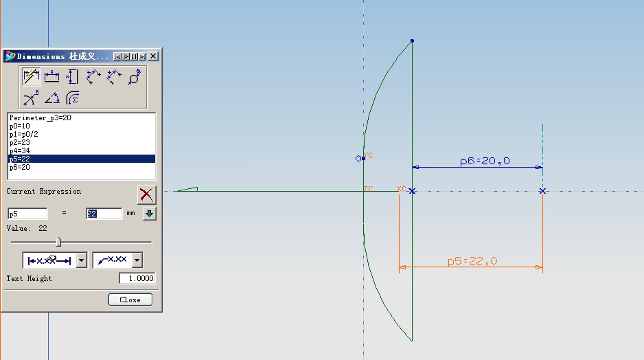This screenshot has height=360, width=644.
Task: Click p5=22,0 dimension label in sketch
Action: pyautogui.click(x=472, y=261)
